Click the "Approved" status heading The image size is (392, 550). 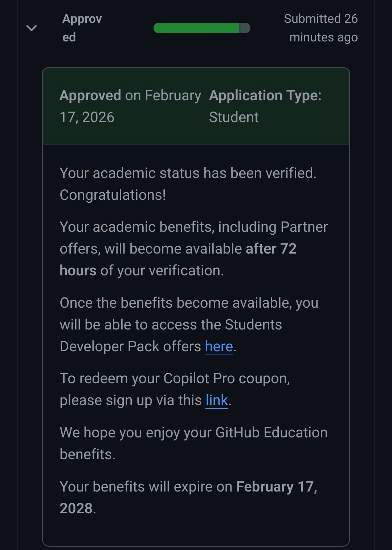[82, 28]
